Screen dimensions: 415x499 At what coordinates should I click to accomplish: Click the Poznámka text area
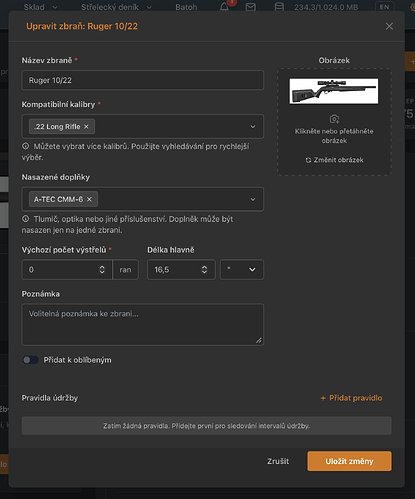(143, 324)
